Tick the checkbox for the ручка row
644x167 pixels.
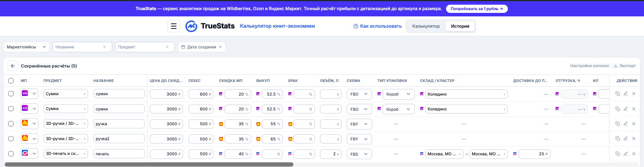click(x=11, y=124)
